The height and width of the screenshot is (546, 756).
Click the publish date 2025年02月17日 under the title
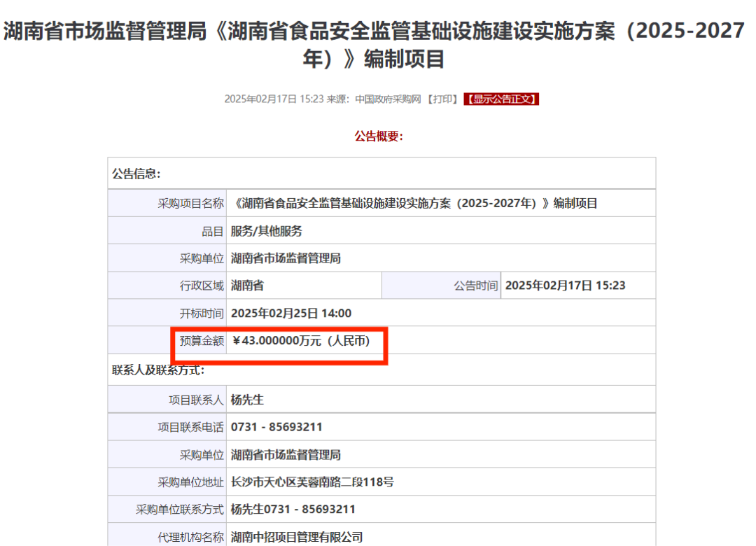260,99
